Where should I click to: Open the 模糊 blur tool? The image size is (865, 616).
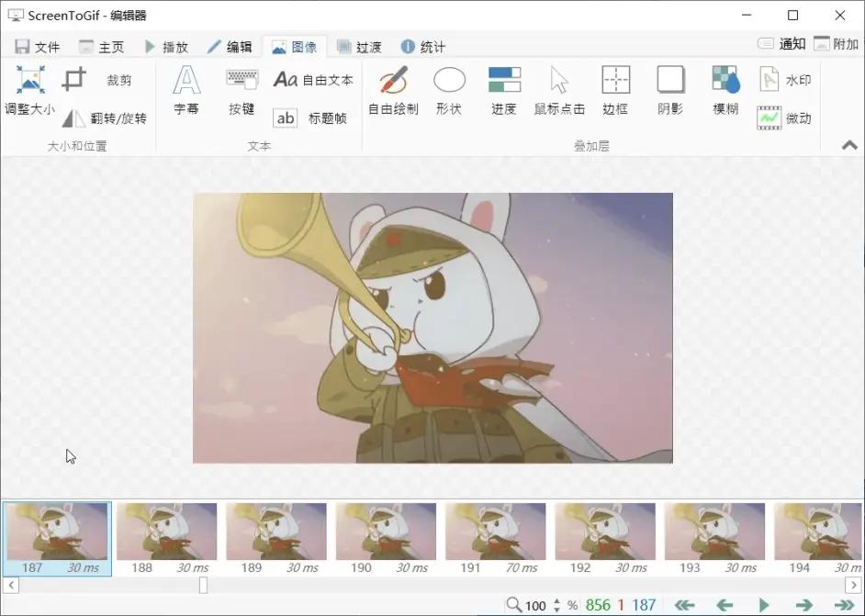click(725, 90)
